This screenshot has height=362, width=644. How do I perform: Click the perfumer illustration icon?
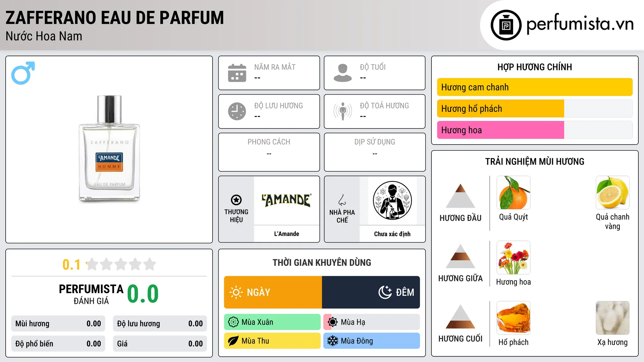(x=392, y=200)
